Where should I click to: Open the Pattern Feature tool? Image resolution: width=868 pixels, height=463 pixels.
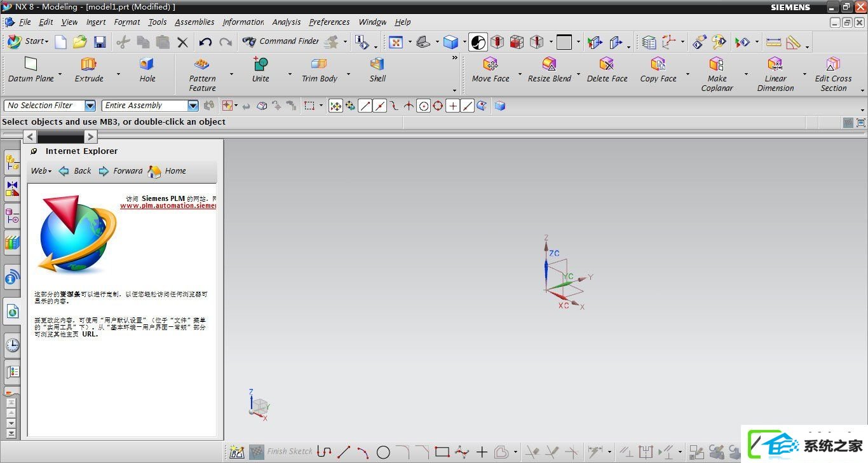[202, 74]
